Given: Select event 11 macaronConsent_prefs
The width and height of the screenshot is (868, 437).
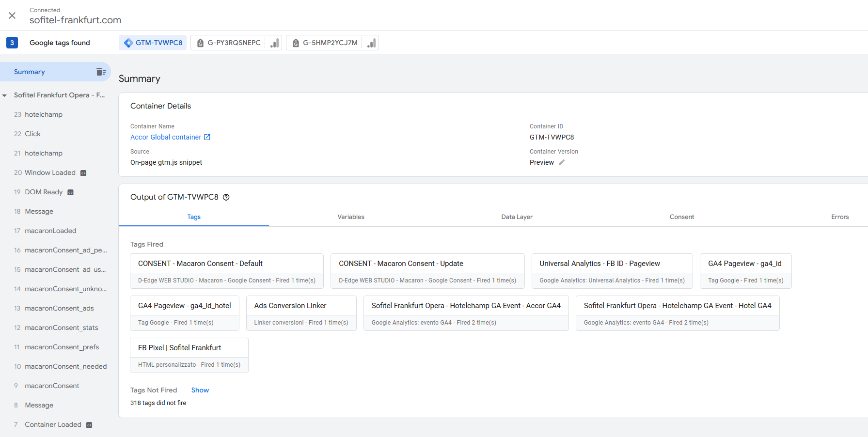Looking at the screenshot, I should point(55,347).
